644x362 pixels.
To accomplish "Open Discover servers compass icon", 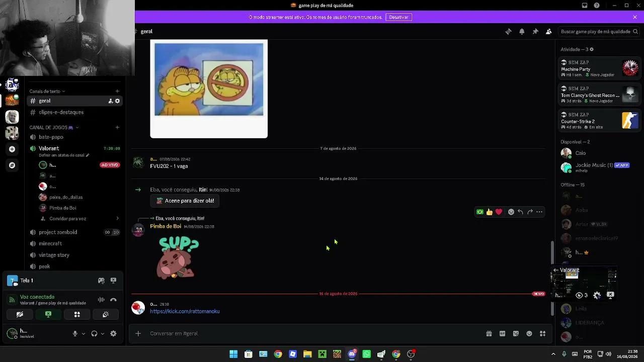I will pyautogui.click(x=12, y=165).
